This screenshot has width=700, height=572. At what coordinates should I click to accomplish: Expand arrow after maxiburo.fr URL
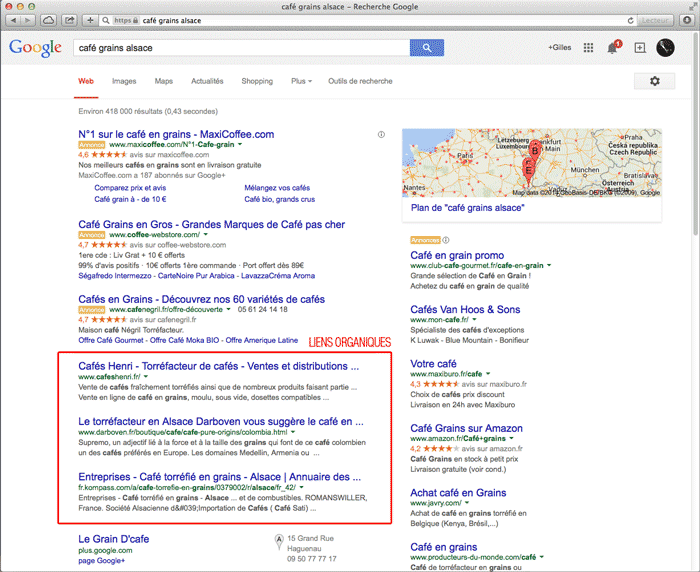coord(488,374)
